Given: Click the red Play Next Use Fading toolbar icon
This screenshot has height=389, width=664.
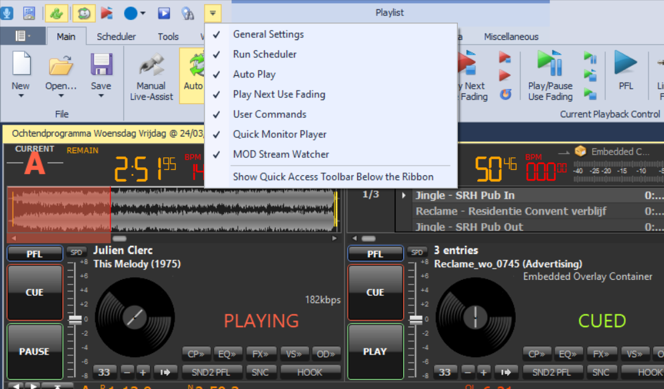Looking at the screenshot, I should click(x=107, y=13).
